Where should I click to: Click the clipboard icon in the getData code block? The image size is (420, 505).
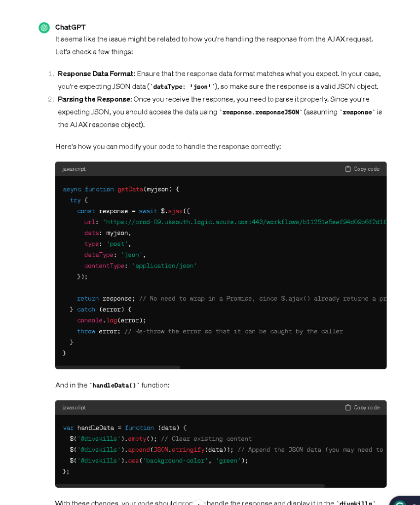(348, 169)
